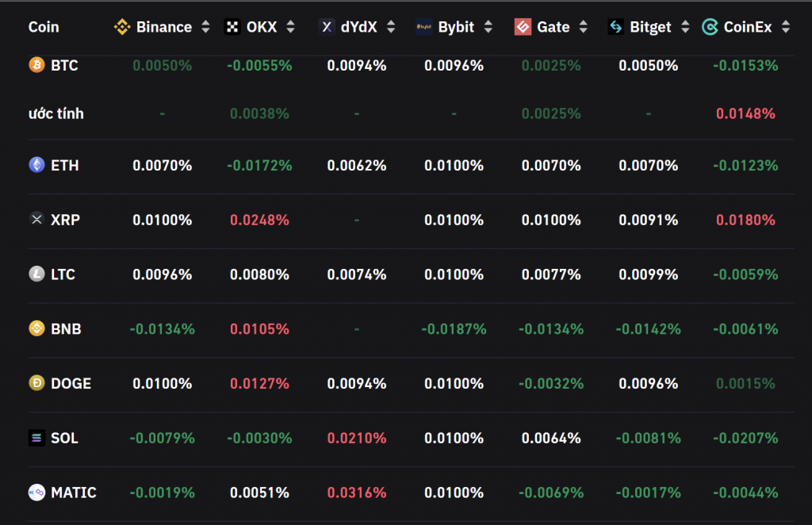This screenshot has width=812, height=525.
Task: Open the XRP coin name
Action: coord(65,220)
